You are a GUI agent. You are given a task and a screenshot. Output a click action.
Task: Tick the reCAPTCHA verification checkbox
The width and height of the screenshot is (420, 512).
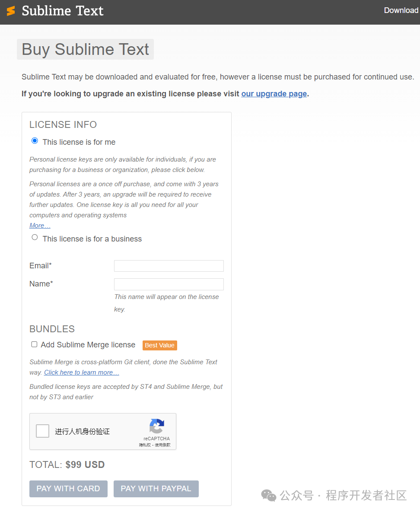[42, 431]
